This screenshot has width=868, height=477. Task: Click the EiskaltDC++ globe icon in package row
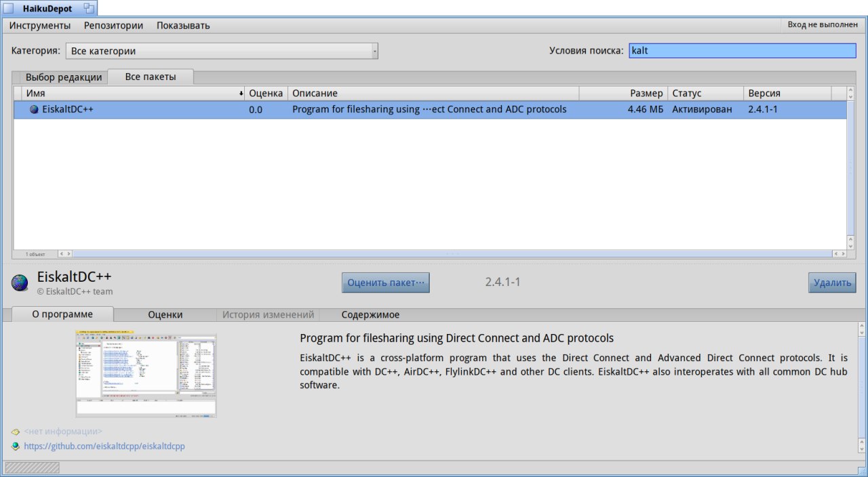[34, 109]
